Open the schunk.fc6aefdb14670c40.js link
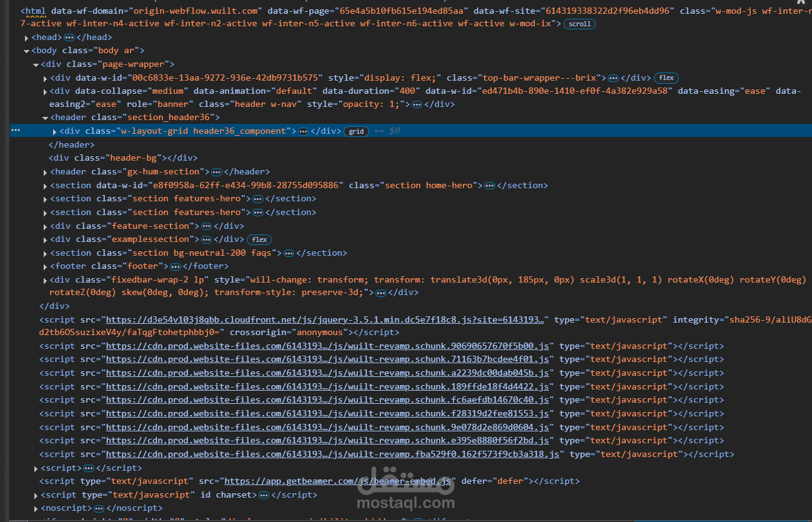This screenshot has width=812, height=522. tap(327, 400)
